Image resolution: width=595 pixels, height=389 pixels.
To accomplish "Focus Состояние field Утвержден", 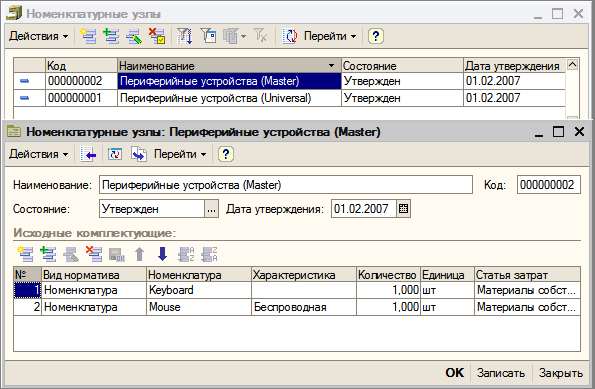I will [x=152, y=209].
